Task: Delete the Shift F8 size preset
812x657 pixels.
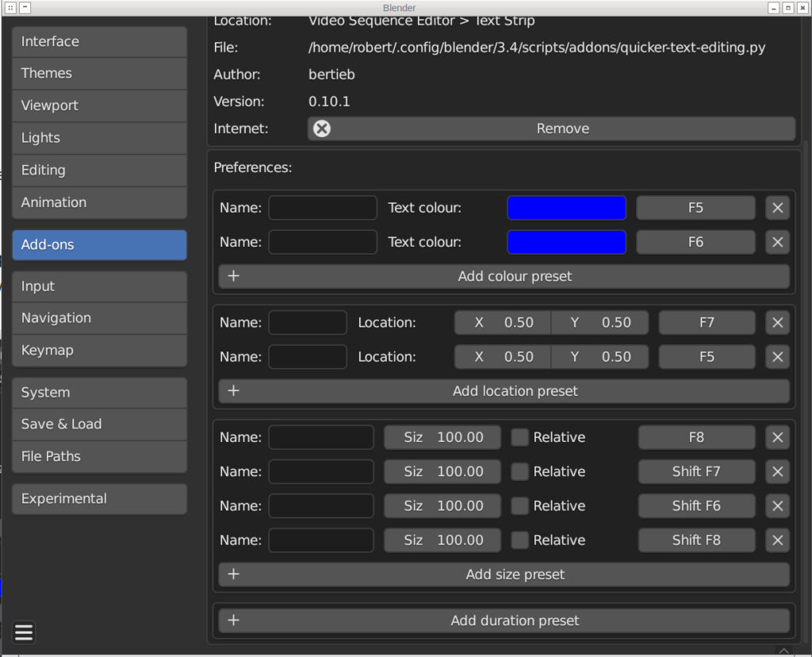Action: click(x=777, y=540)
